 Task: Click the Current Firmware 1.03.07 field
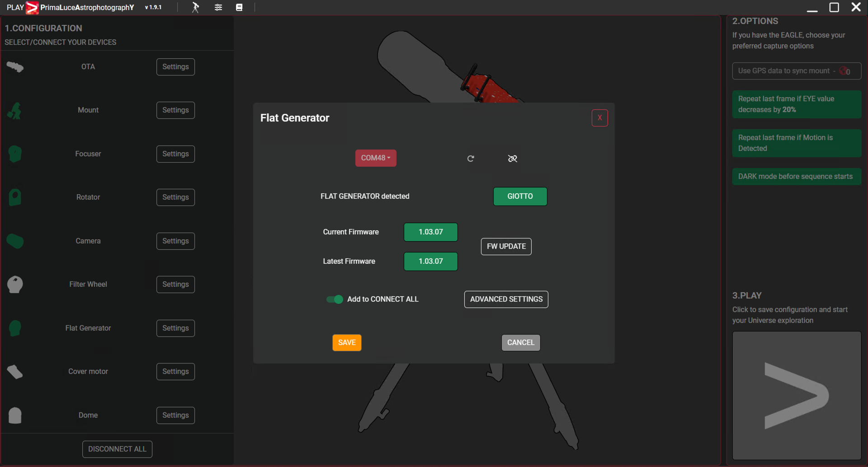point(431,232)
